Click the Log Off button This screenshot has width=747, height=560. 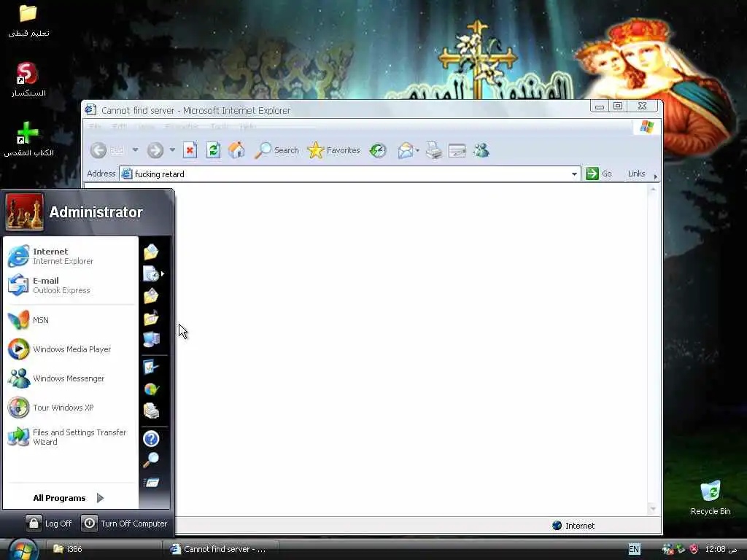point(49,524)
